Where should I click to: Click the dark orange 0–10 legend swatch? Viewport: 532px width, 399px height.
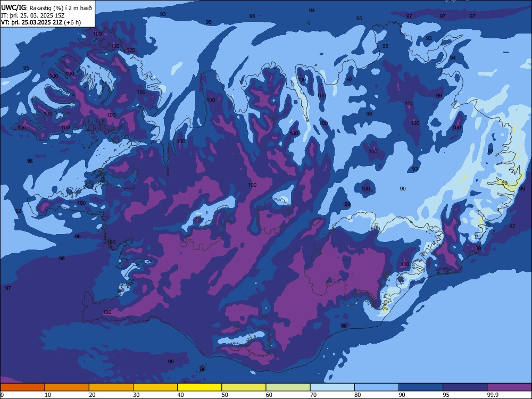click(x=22, y=387)
